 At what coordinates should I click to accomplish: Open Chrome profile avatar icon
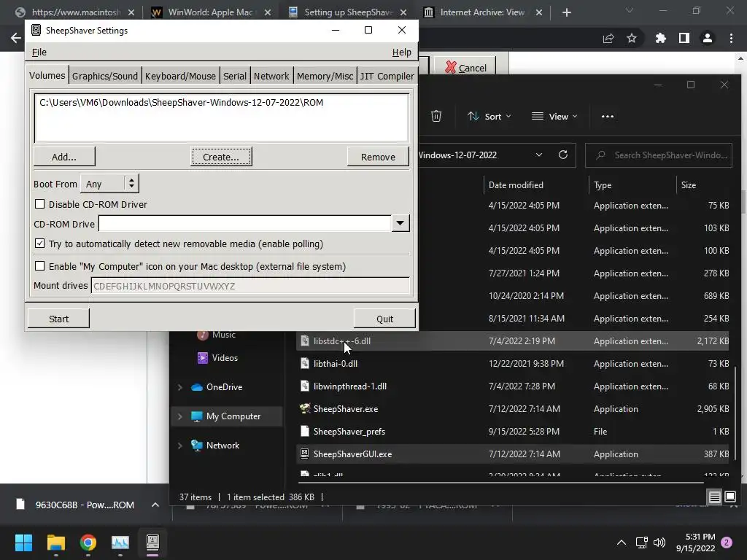pos(708,38)
